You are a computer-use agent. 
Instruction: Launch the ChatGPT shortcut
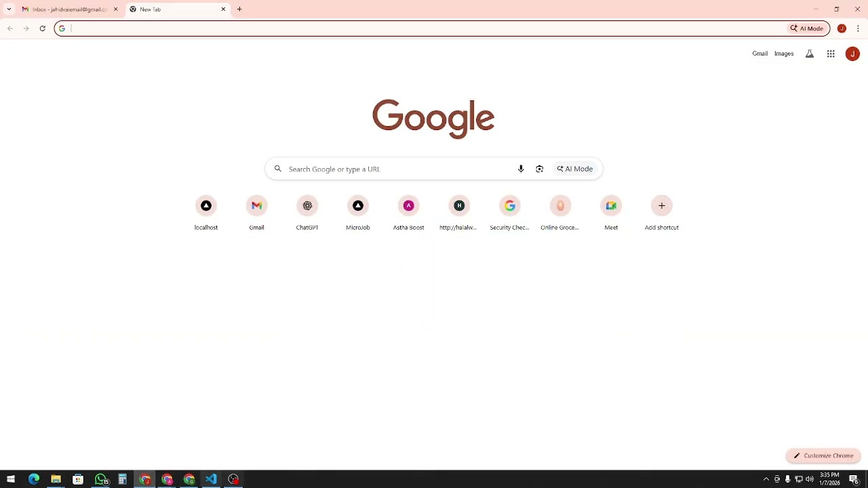click(x=307, y=213)
